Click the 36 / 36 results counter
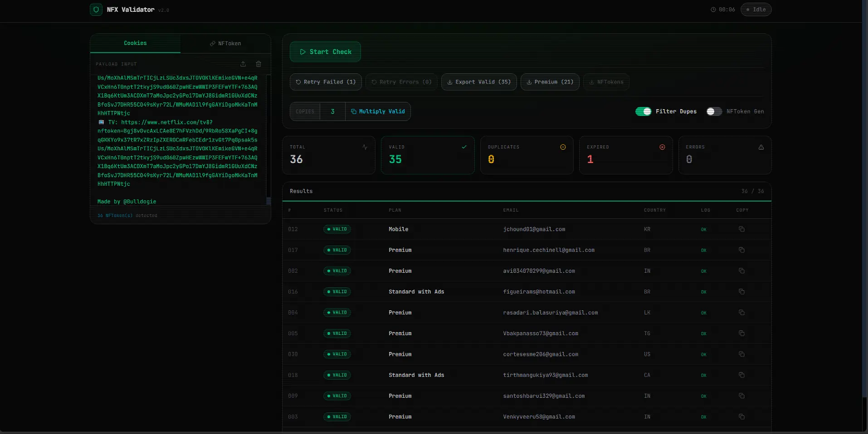Image resolution: width=868 pixels, height=434 pixels. tap(753, 191)
